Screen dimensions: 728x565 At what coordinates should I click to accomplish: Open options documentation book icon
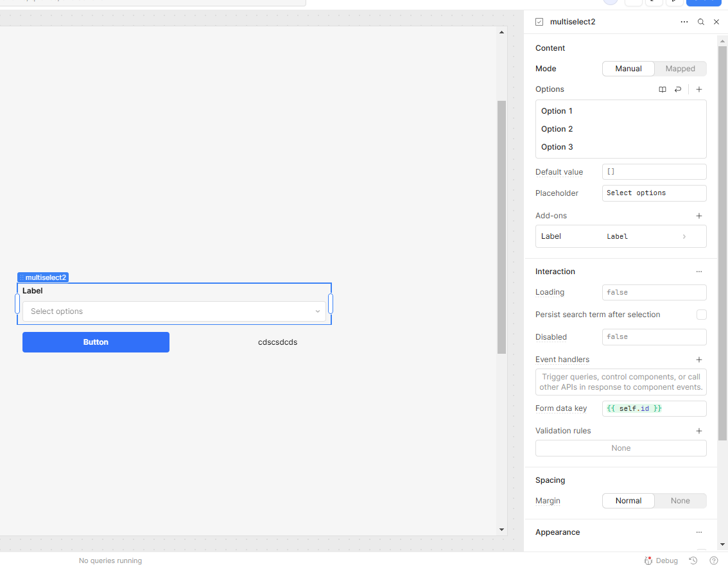(x=663, y=89)
